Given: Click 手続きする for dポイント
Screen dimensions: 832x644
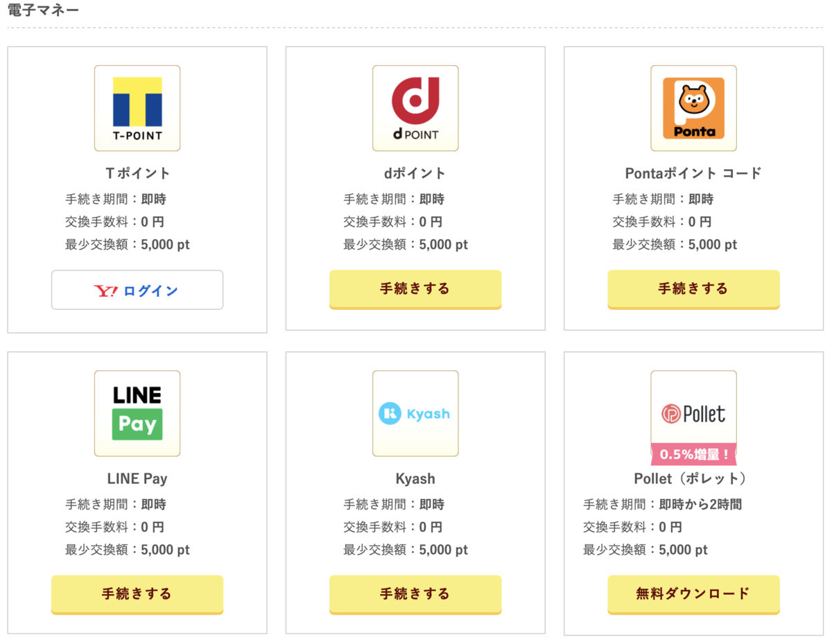Looking at the screenshot, I should (415, 290).
